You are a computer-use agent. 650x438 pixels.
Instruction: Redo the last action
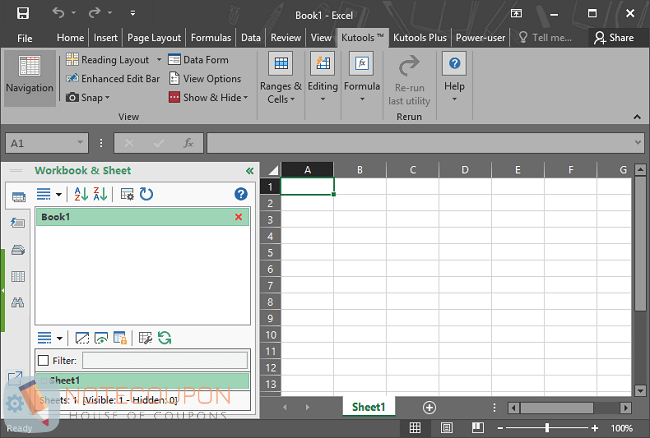(x=94, y=13)
